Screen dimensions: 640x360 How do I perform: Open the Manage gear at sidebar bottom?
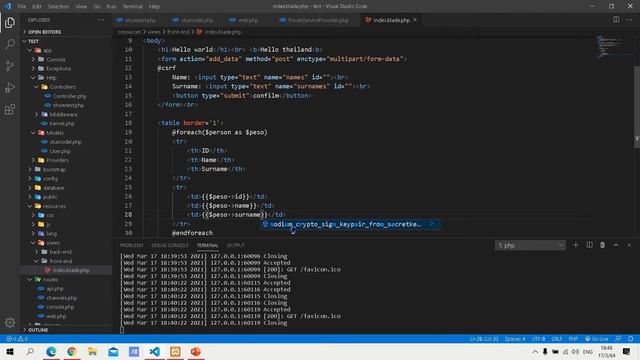point(10,323)
